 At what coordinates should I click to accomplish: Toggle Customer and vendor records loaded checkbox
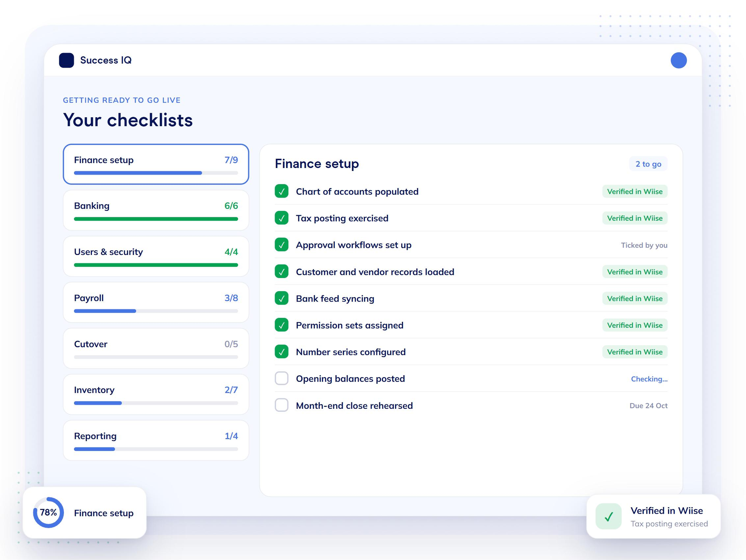pyautogui.click(x=281, y=271)
